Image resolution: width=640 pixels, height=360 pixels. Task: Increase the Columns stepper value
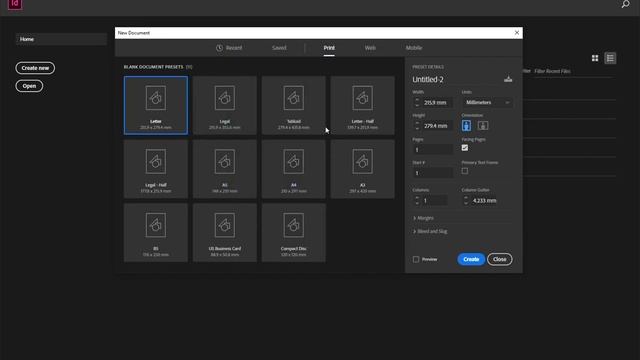(x=417, y=198)
